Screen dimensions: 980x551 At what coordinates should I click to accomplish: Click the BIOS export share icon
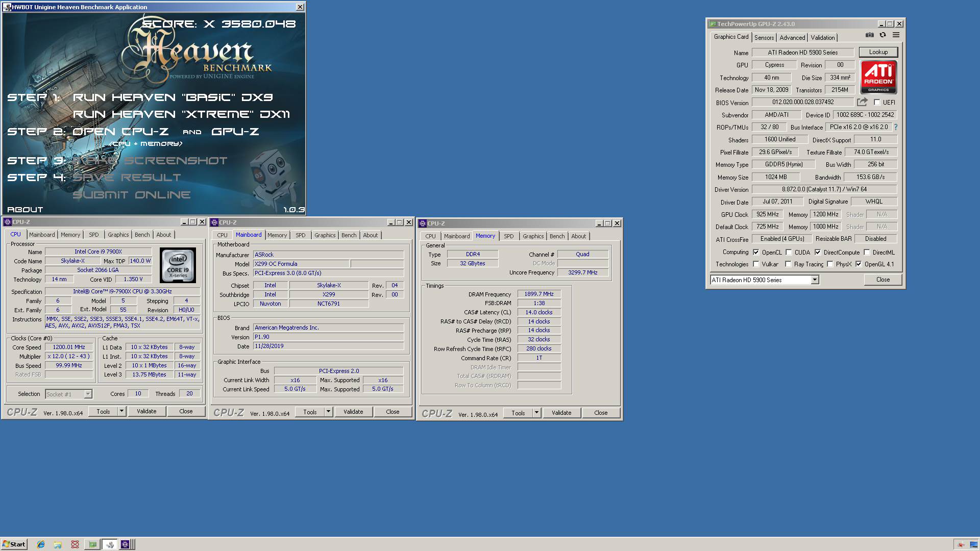point(862,102)
